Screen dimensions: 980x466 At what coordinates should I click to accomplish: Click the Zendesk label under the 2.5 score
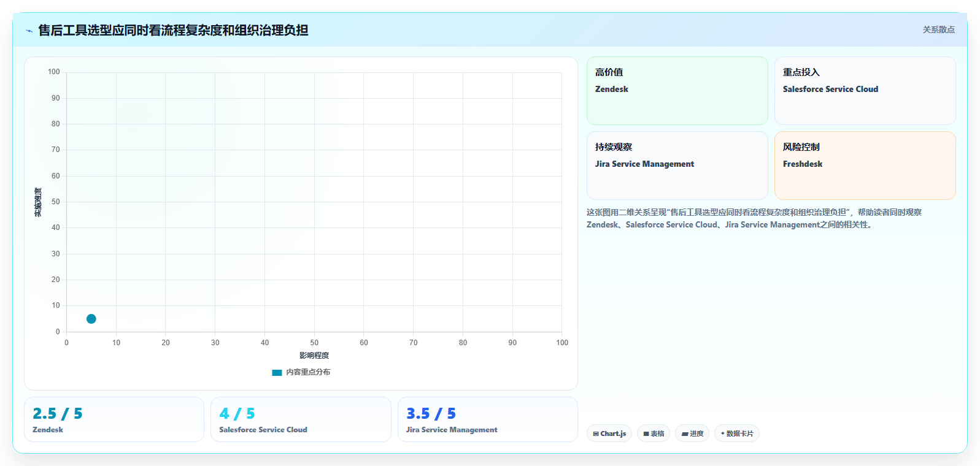(48, 430)
